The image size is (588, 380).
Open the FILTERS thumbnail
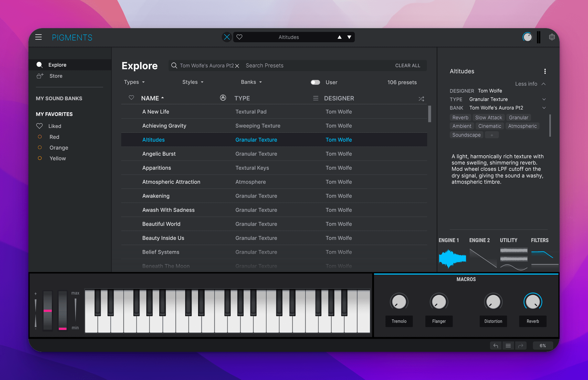544,259
